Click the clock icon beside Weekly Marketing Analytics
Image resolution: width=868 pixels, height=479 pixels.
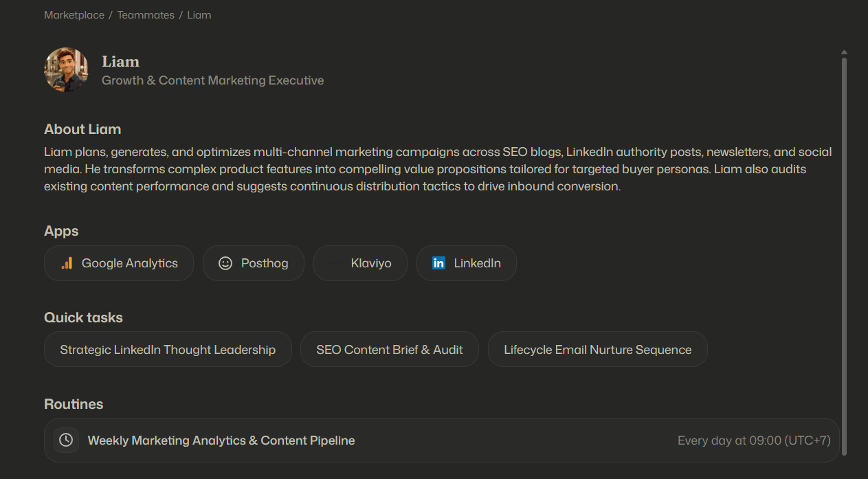[x=66, y=440]
